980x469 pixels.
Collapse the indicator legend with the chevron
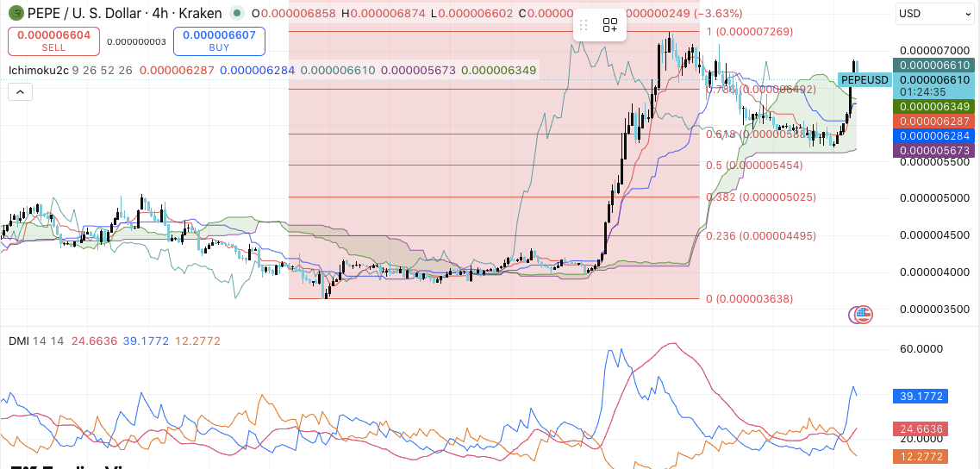20,92
